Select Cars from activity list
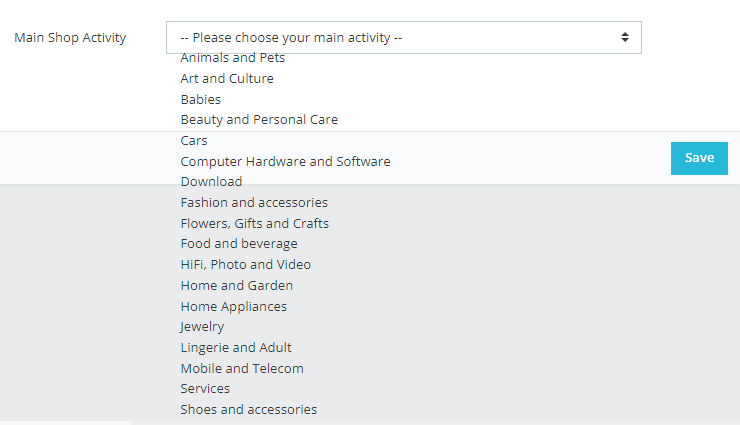The height and width of the screenshot is (425, 740). coord(194,140)
